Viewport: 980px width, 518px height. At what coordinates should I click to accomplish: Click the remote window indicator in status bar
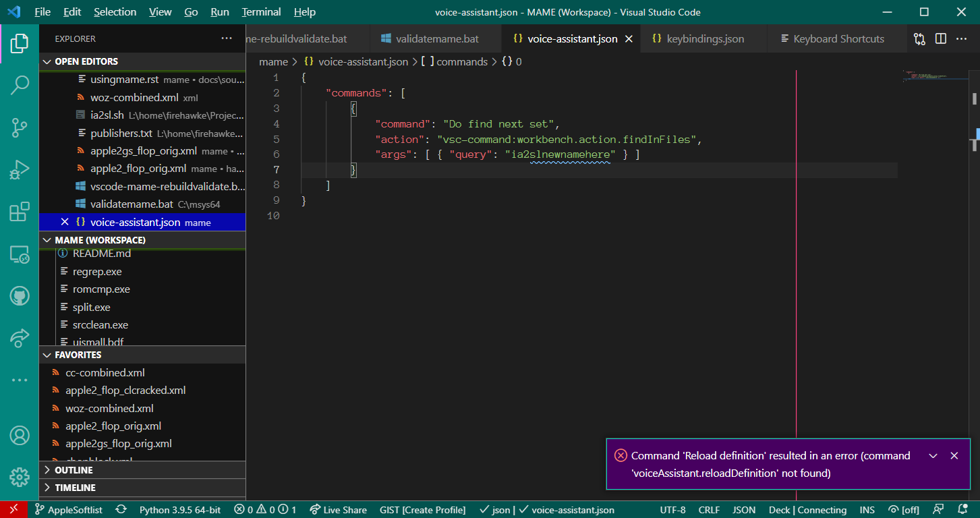[x=13, y=510]
